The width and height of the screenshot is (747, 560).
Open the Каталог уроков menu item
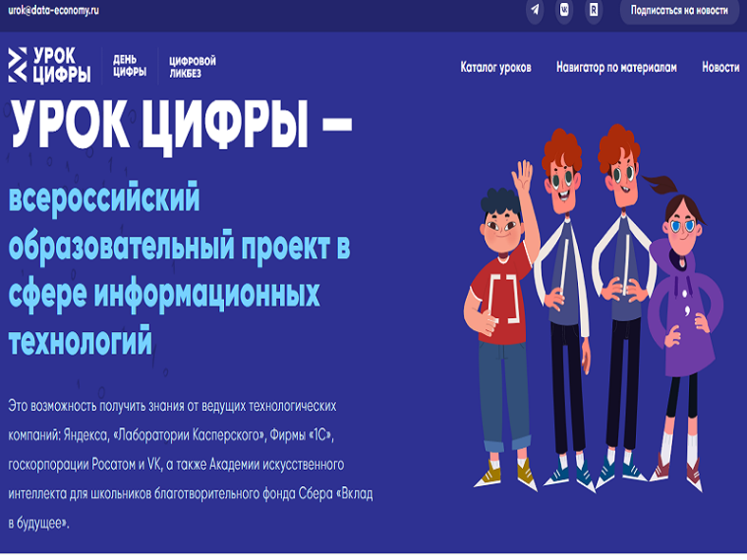[495, 67]
